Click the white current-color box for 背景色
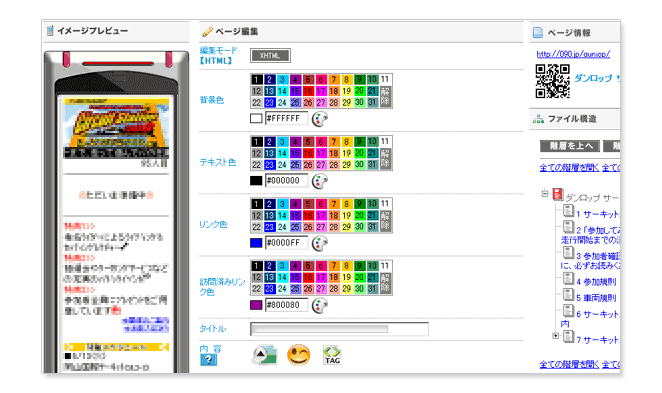 coord(256,119)
